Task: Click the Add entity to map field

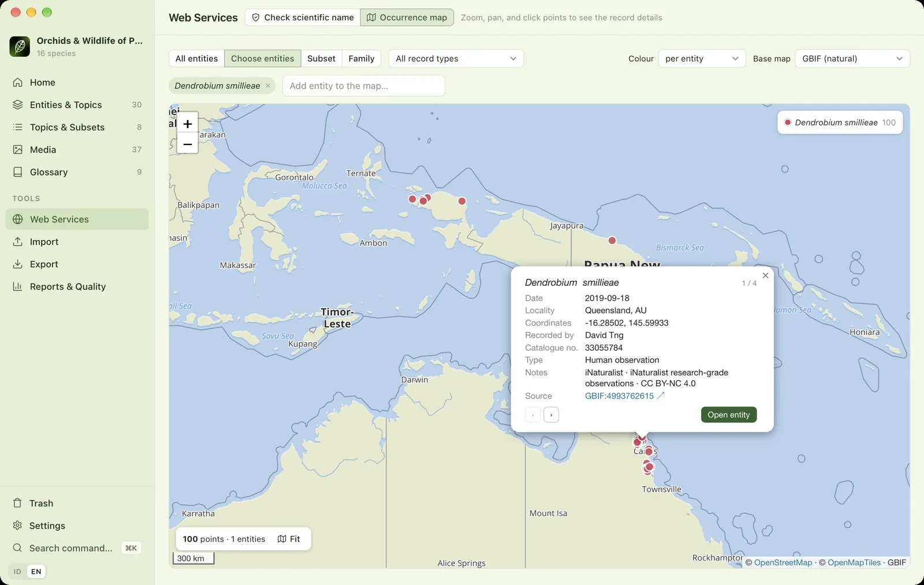Action: (364, 86)
